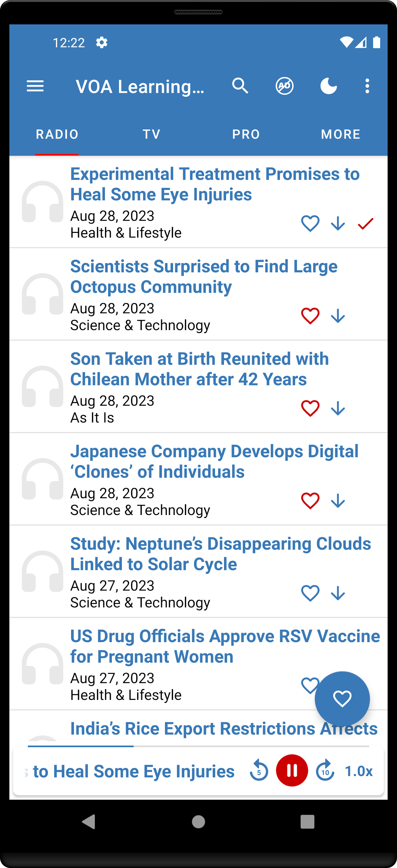Screen dimensions: 397x868
Task: Change the 1.0x playback speed
Action: (x=359, y=771)
